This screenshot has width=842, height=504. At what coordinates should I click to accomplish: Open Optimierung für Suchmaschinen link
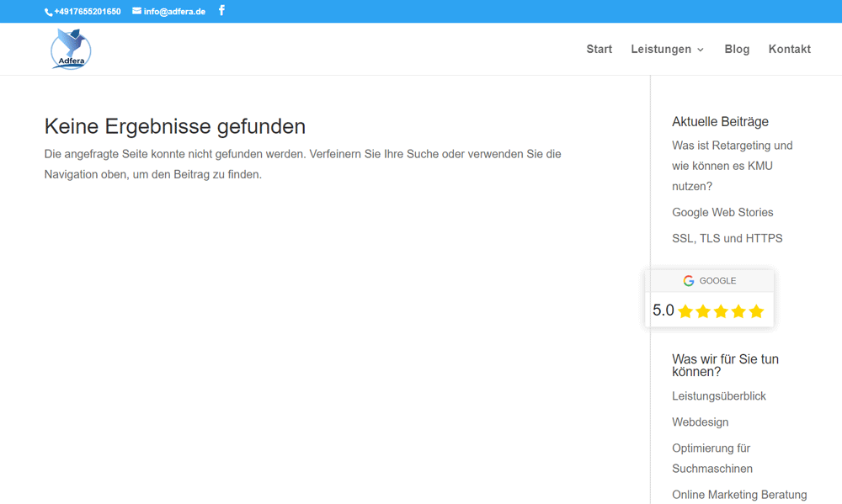click(712, 459)
